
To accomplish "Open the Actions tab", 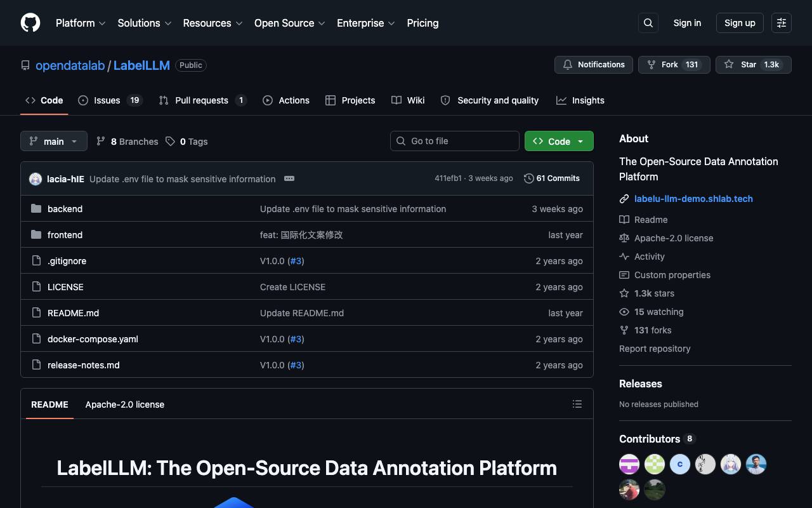I will point(286,100).
